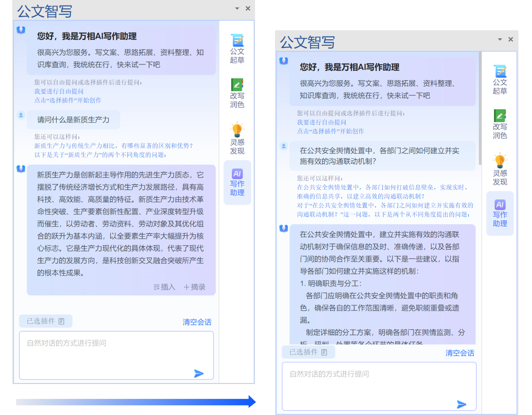Open 改写润色 in the right panel sidebar
Image resolution: width=532 pixels, height=415 pixels.
[x=500, y=124]
